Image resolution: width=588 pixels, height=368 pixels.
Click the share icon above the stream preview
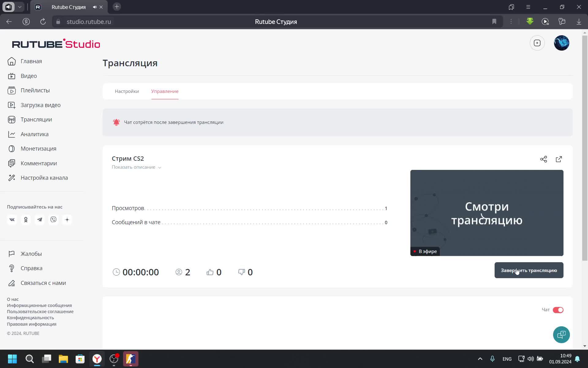pyautogui.click(x=544, y=159)
